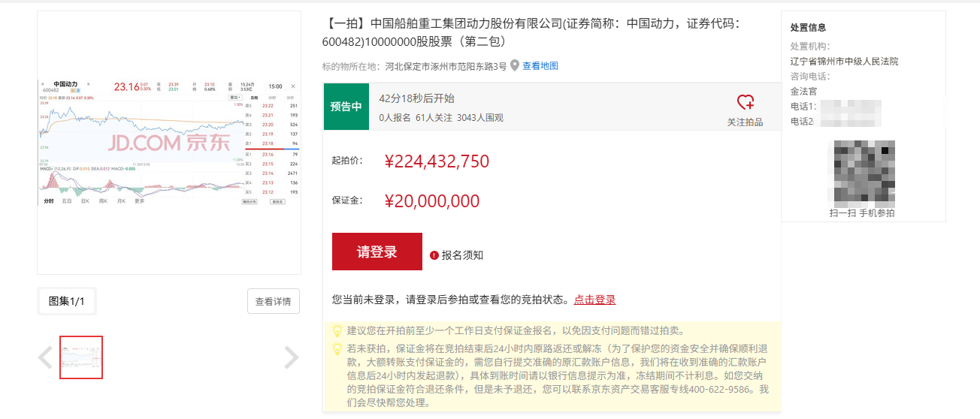Click the countdown 42分18秒后开始

(417, 98)
